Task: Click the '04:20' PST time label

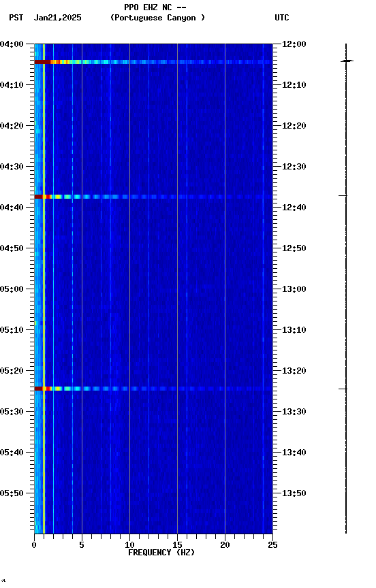Action: (x=12, y=126)
